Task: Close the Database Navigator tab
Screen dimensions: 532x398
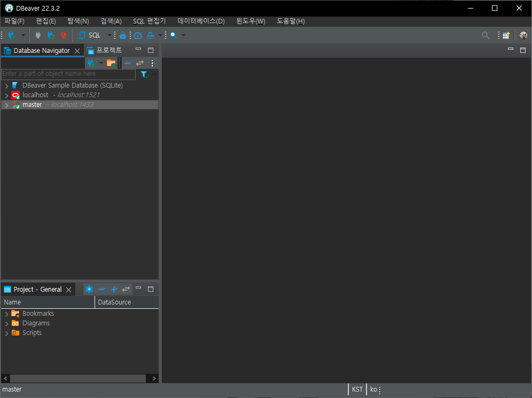Action: click(77, 51)
